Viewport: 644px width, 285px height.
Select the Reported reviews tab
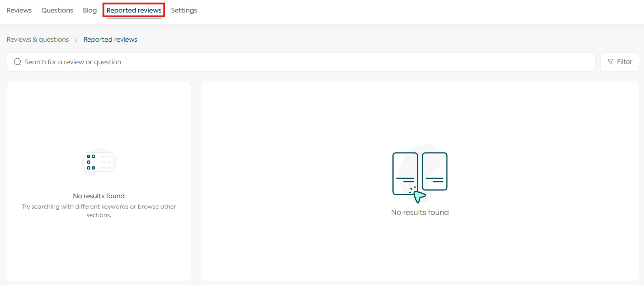134,10
